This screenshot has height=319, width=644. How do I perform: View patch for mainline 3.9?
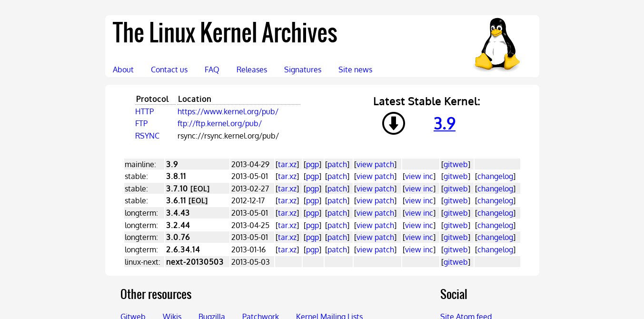[376, 164]
